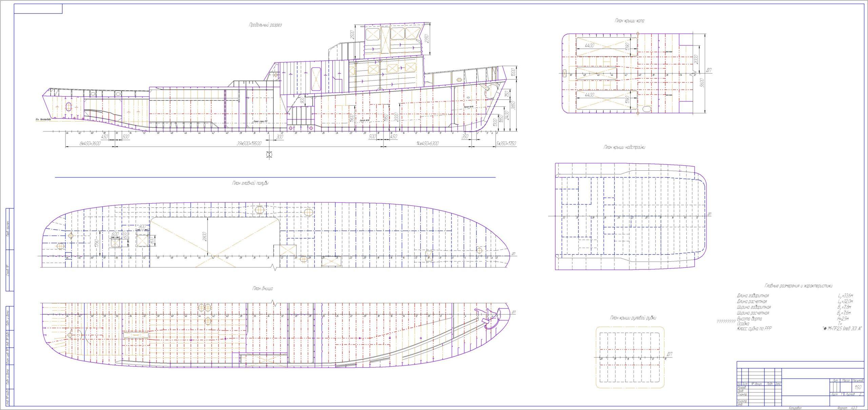The width and height of the screenshot is (868, 410).
Task: Click the 39x500=19500 frame spacing dimension
Action: [x=249, y=144]
